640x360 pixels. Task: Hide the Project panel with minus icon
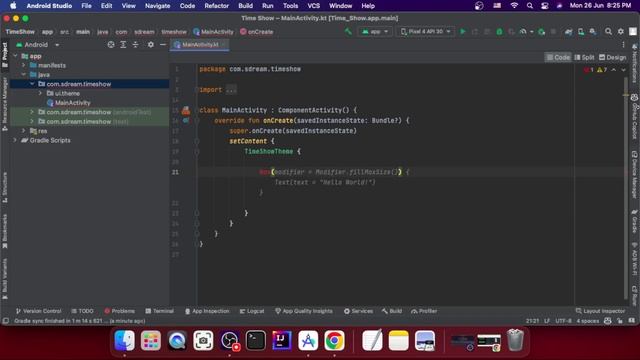(x=163, y=44)
